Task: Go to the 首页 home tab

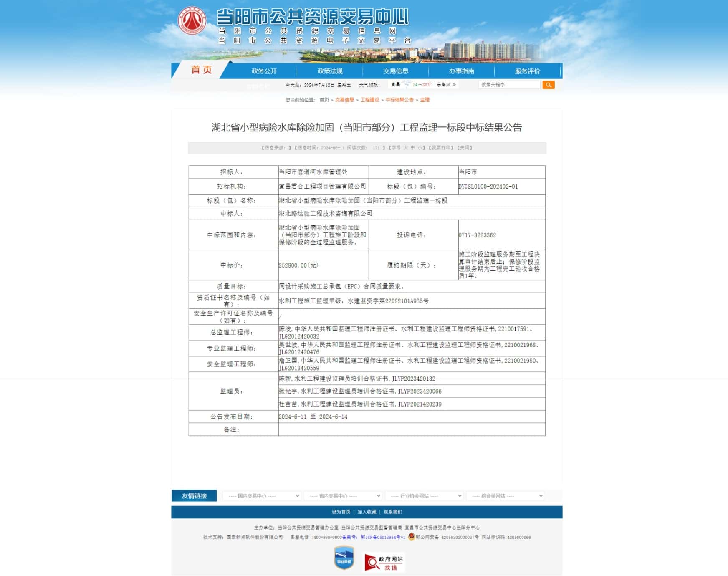Action: [x=202, y=70]
